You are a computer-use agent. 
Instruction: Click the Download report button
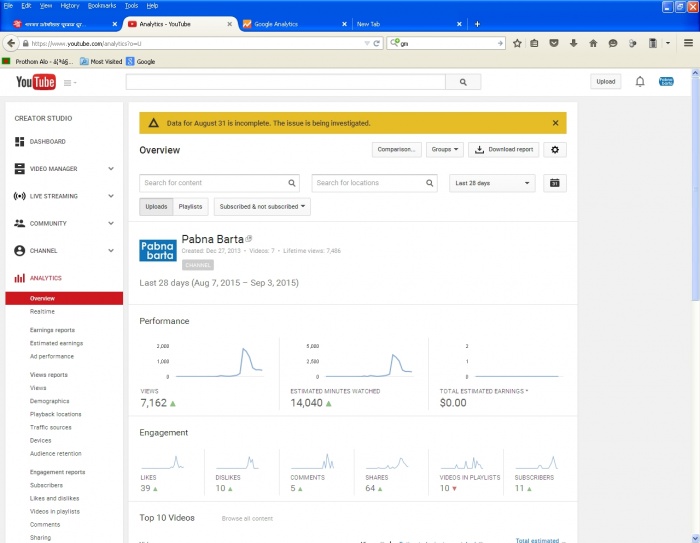[504, 149]
